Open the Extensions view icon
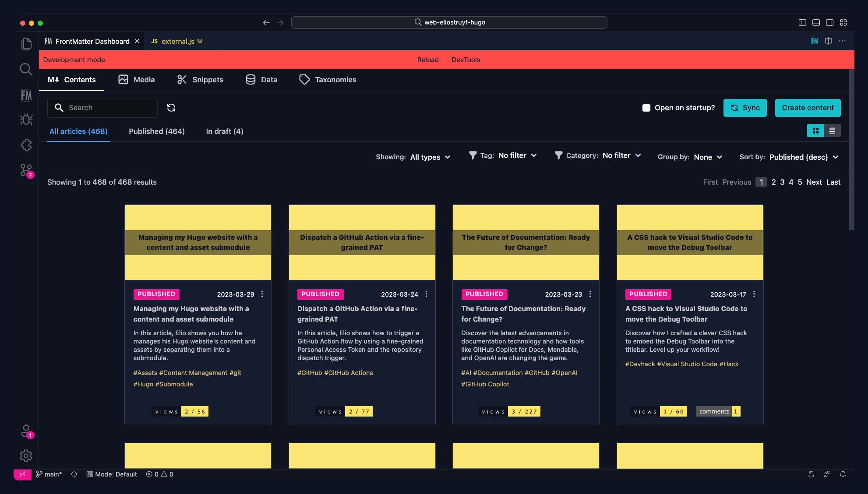This screenshot has height=494, width=868. coord(26,145)
